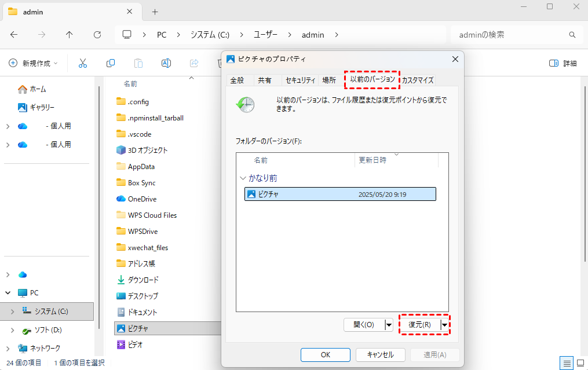Navigate back using the back arrow
Image resolution: width=588 pixels, height=370 pixels.
tap(14, 35)
